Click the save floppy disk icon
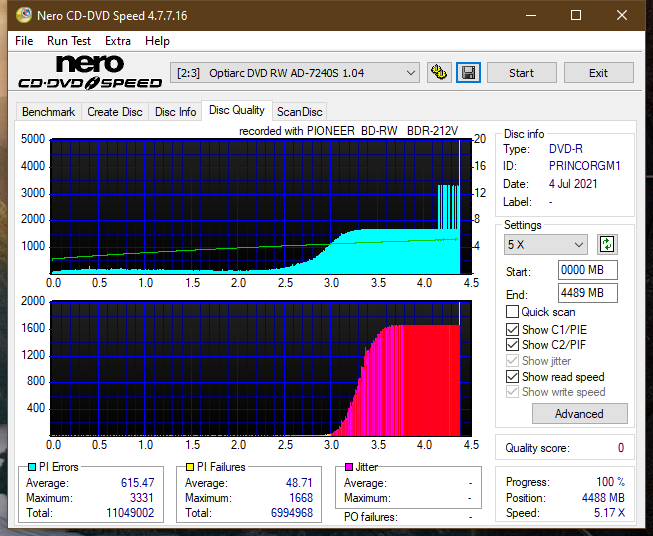Screen dimensions: 653x536 coord(469,73)
